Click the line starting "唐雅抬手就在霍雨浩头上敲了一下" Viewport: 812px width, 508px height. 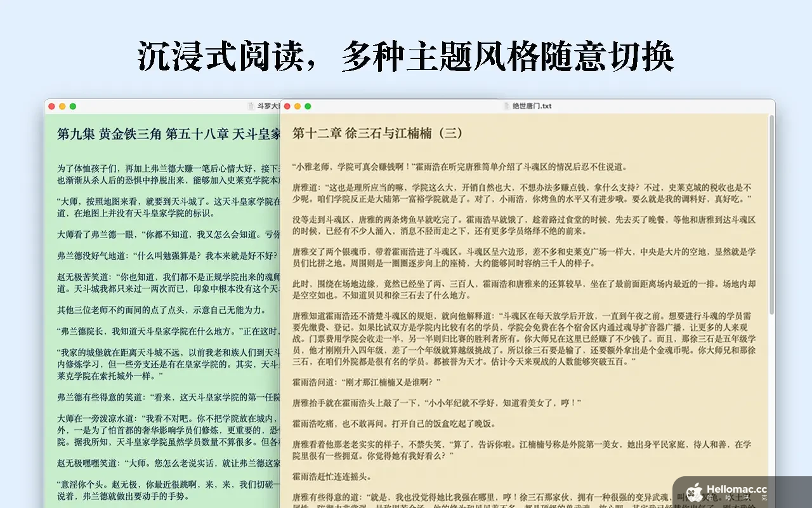pyautogui.click(x=437, y=403)
